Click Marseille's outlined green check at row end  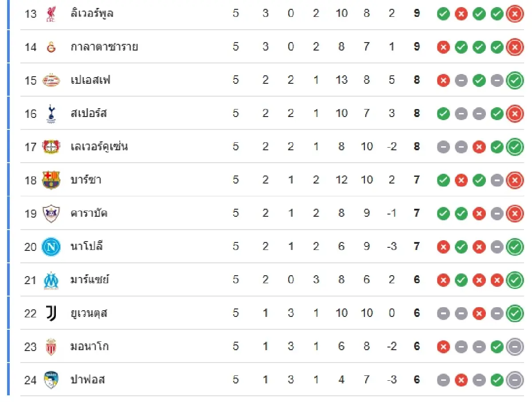click(x=514, y=280)
